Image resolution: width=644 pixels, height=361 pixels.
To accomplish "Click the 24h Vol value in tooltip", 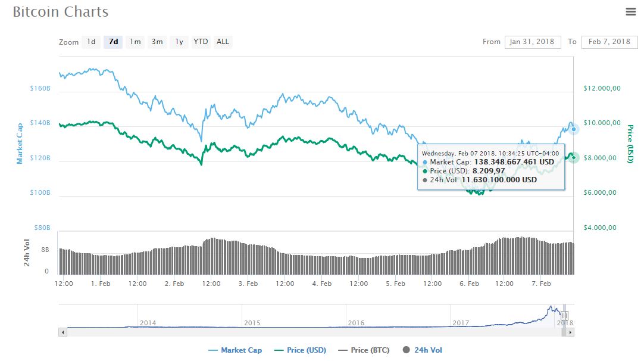I will [499, 180].
